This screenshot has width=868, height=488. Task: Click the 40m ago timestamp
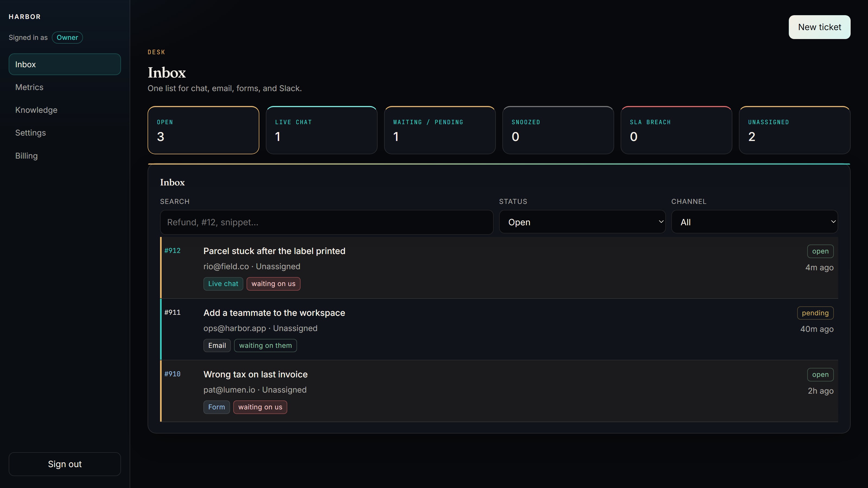(x=817, y=329)
